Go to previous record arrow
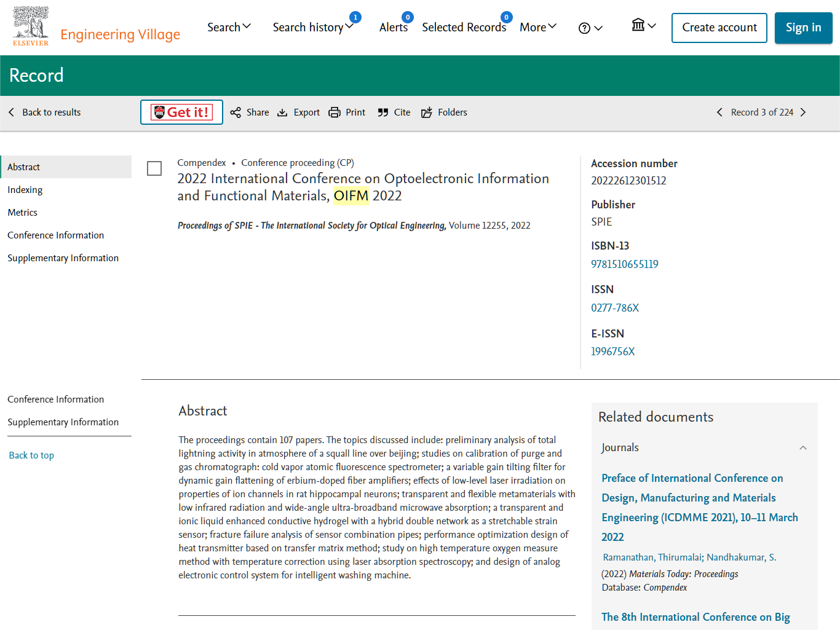840x630 pixels. pos(719,112)
